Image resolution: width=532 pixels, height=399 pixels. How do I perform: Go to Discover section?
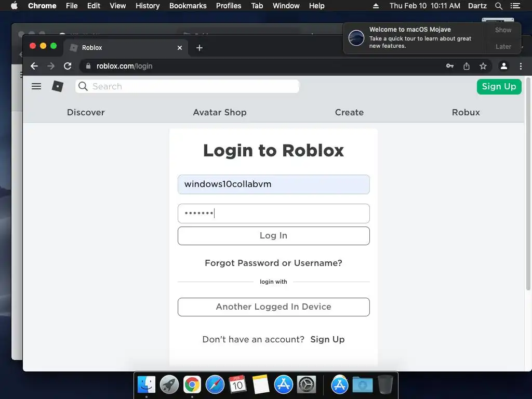pyautogui.click(x=86, y=112)
